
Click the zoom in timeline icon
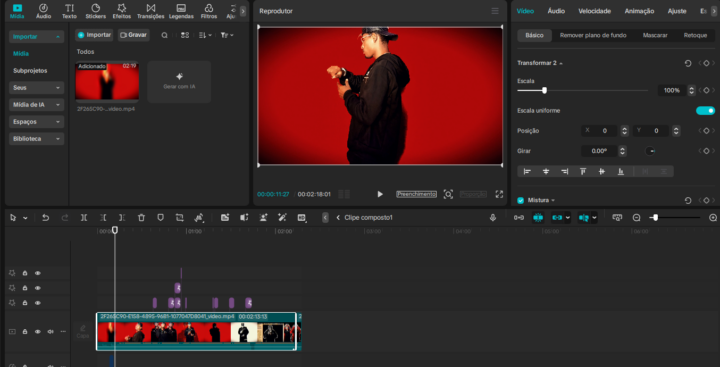coord(713,218)
